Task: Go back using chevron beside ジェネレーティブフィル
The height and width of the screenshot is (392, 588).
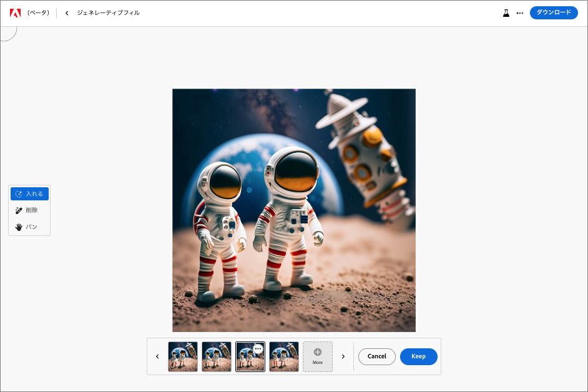Action: [x=67, y=13]
